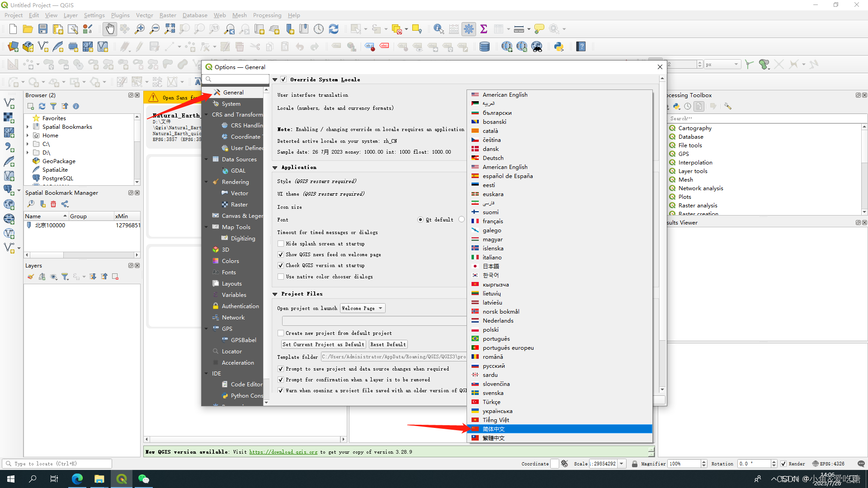Screen dimensions: 868x488
Task: Open the Vector menu
Action: 145,15
